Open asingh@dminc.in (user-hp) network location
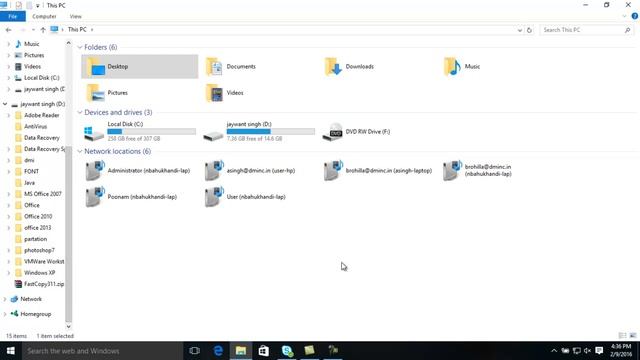640x360 pixels. tap(250, 171)
